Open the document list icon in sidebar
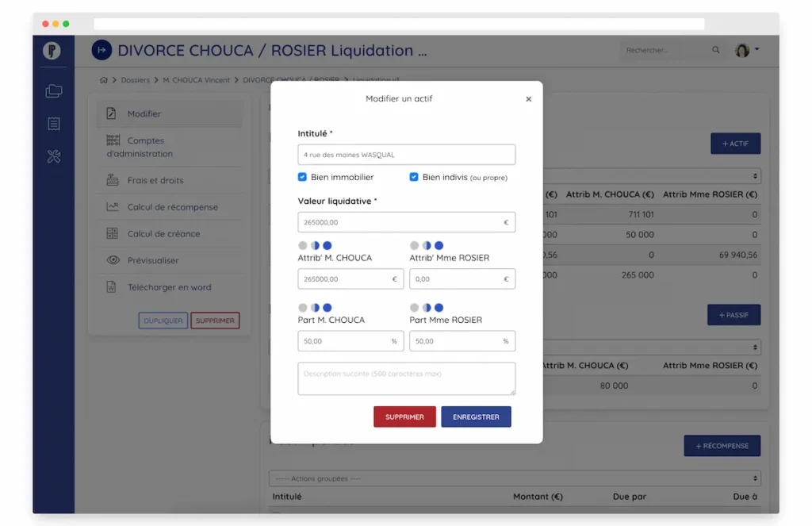Screen dimensions: 812x526 53,124
